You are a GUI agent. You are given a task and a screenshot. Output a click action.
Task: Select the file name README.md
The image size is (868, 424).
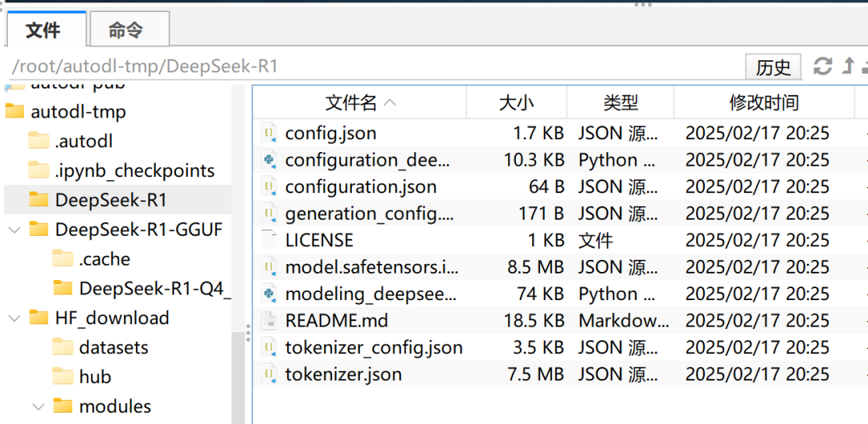pyautogui.click(x=337, y=320)
